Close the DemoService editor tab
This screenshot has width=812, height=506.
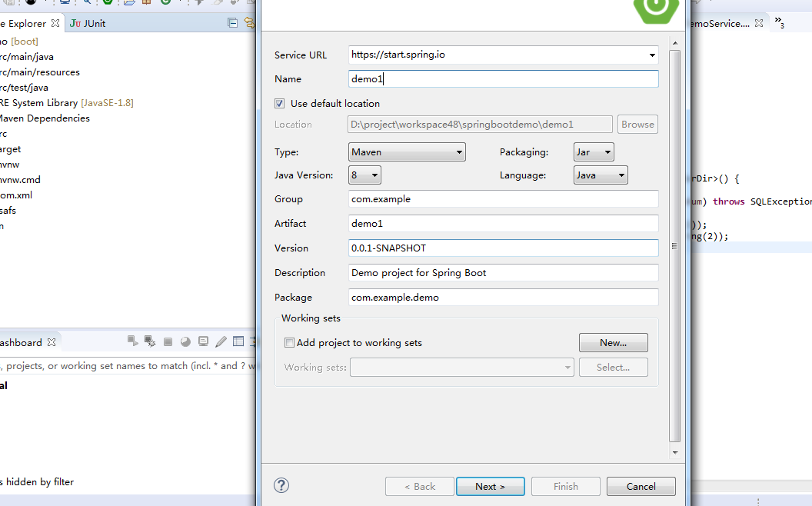pos(759,23)
